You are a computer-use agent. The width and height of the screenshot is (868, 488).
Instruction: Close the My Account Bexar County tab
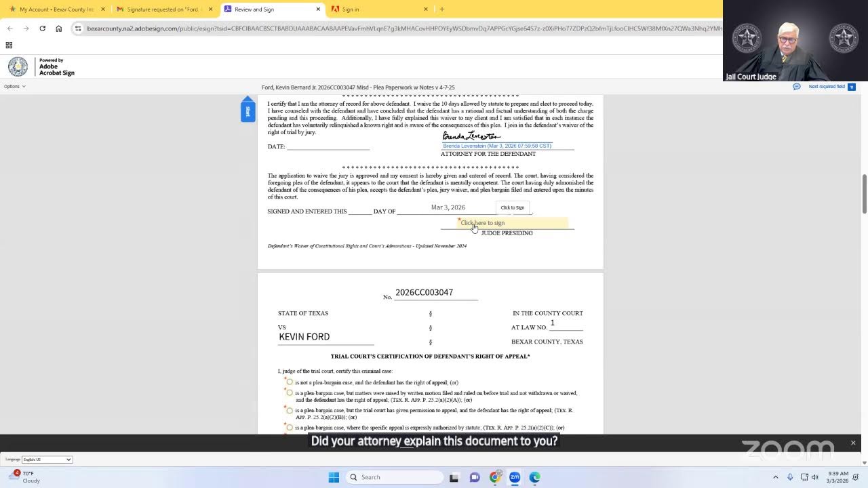click(103, 9)
